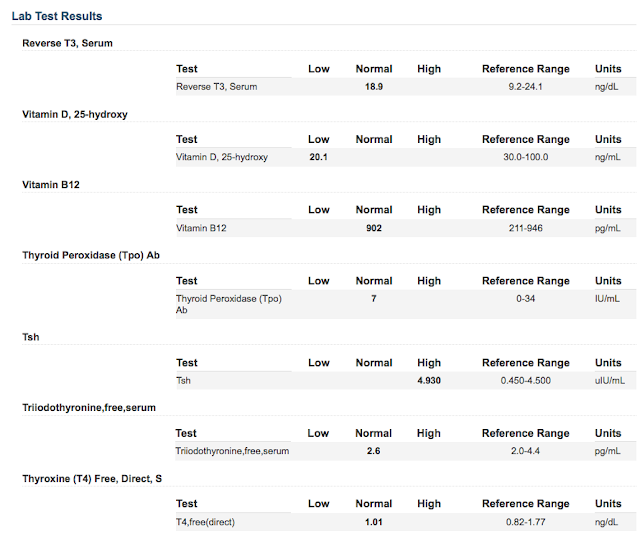Screen dimensions: 640x544
Task: Click the Tsh section heading
Action: [x=31, y=337]
